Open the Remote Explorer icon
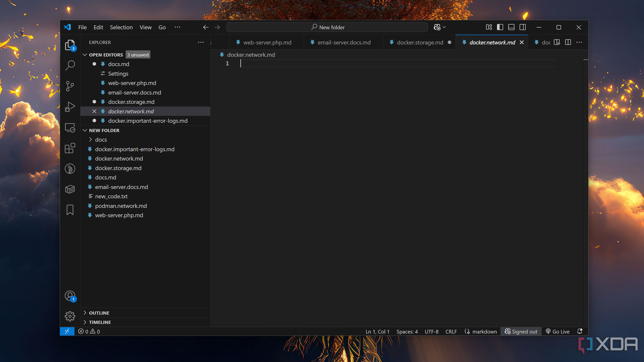The image size is (644, 362). (70, 128)
